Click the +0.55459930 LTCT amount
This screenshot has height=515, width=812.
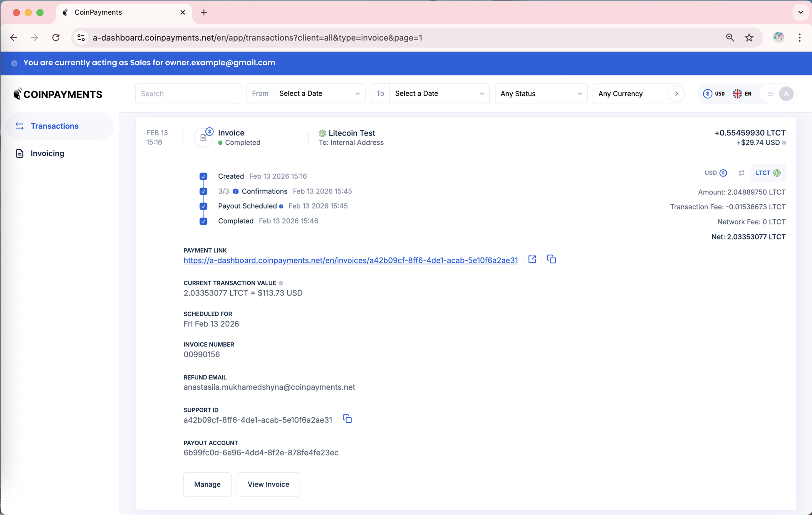(750, 133)
